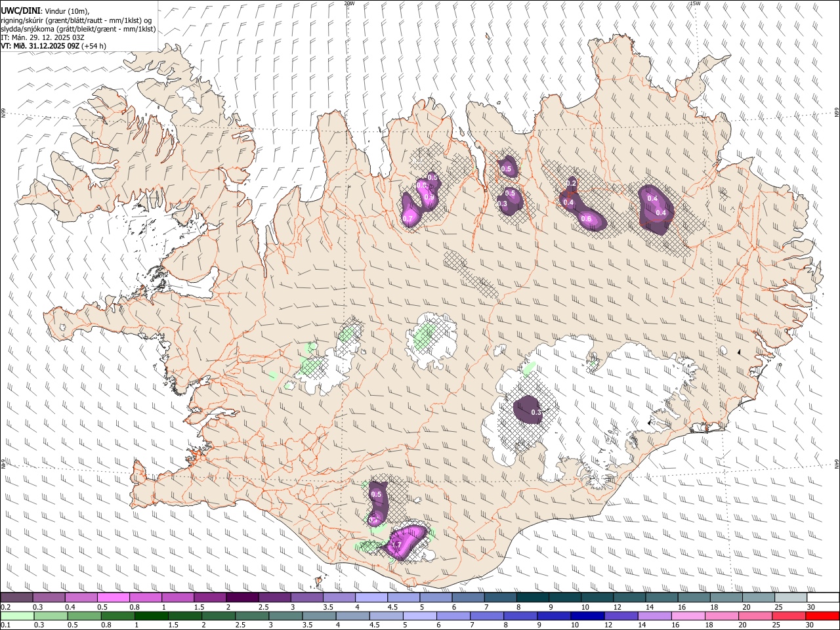Select the '0.7' precipitation value on the map

click(x=408, y=219)
